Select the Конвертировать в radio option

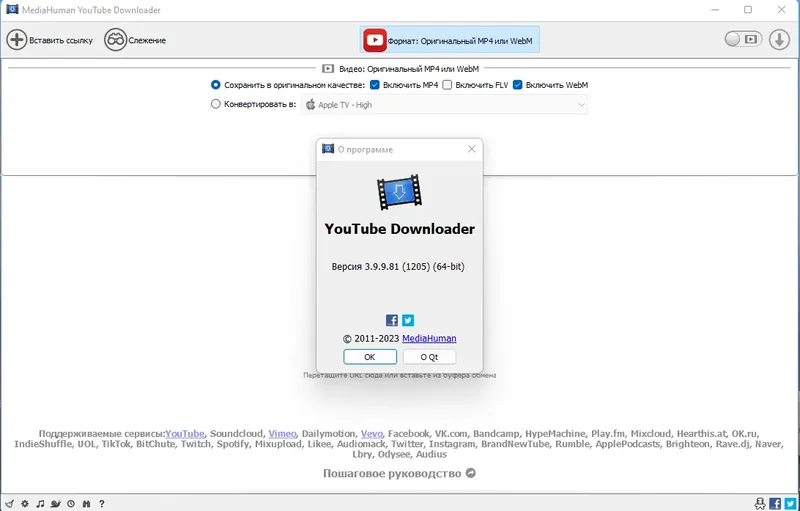point(215,104)
